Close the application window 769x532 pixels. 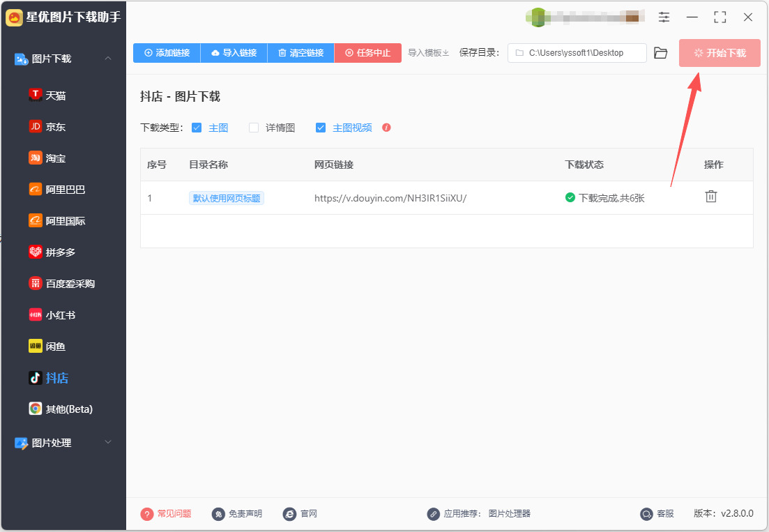pyautogui.click(x=748, y=17)
